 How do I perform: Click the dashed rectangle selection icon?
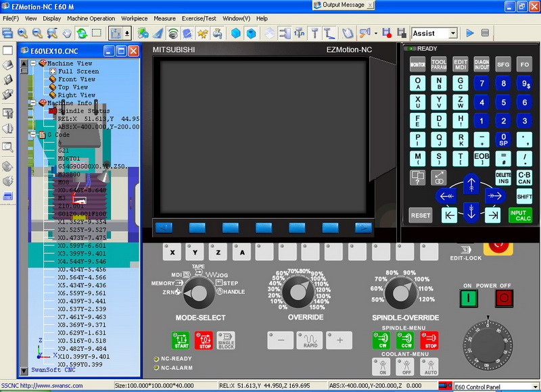[97, 33]
